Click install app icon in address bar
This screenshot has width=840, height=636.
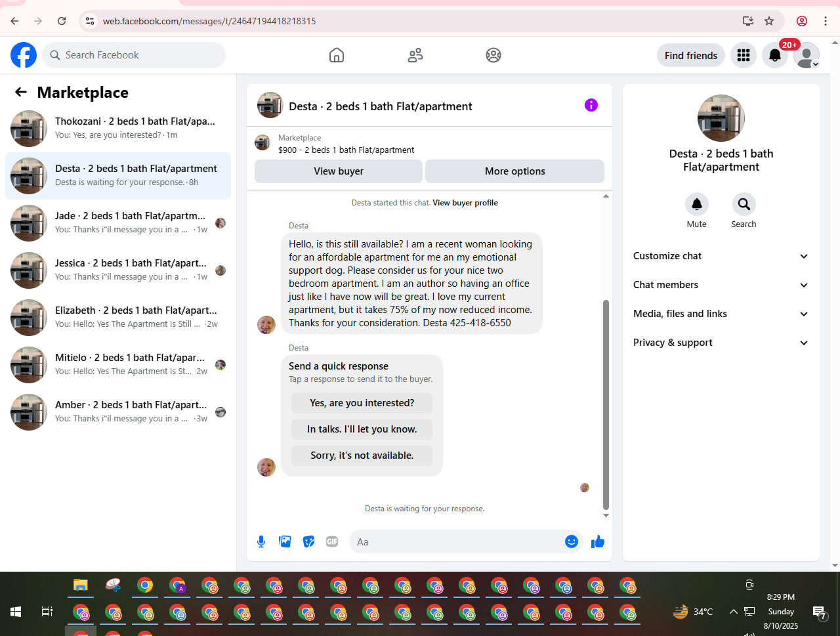pyautogui.click(x=748, y=21)
